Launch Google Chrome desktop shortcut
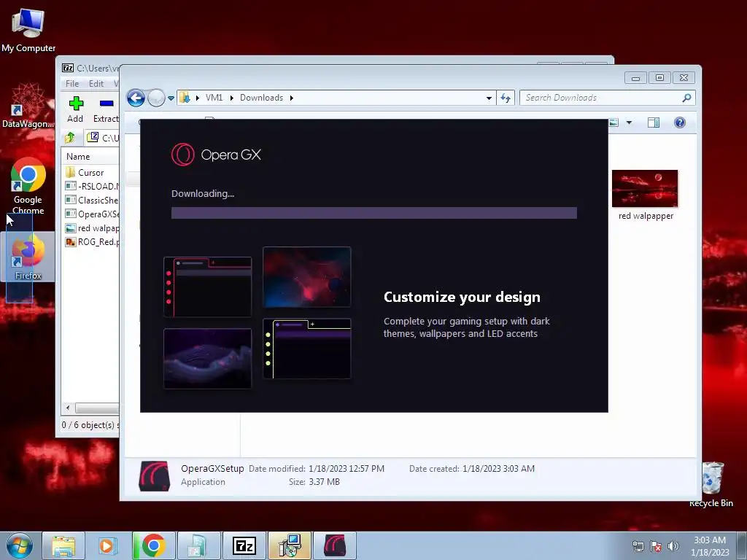 click(28, 186)
